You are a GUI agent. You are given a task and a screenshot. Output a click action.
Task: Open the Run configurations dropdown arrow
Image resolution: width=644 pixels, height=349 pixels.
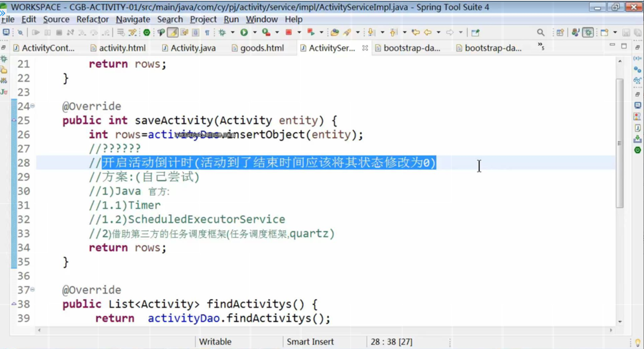click(x=254, y=32)
